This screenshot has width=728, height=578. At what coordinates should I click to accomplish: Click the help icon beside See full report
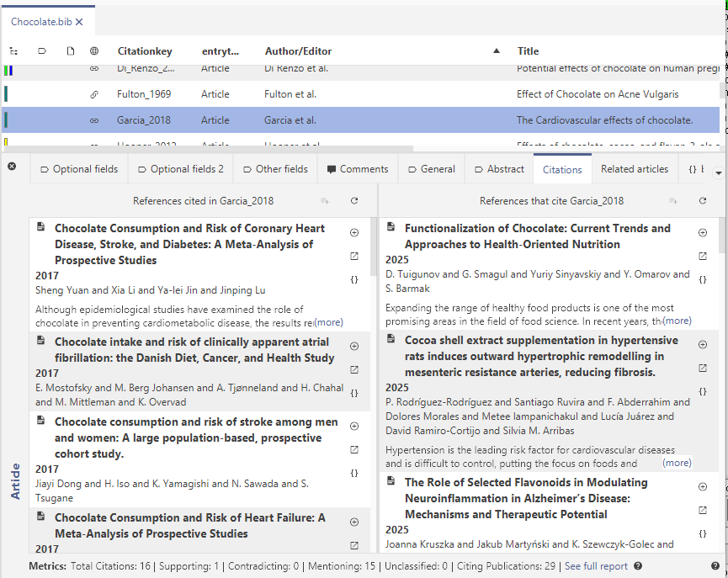[x=638, y=566]
